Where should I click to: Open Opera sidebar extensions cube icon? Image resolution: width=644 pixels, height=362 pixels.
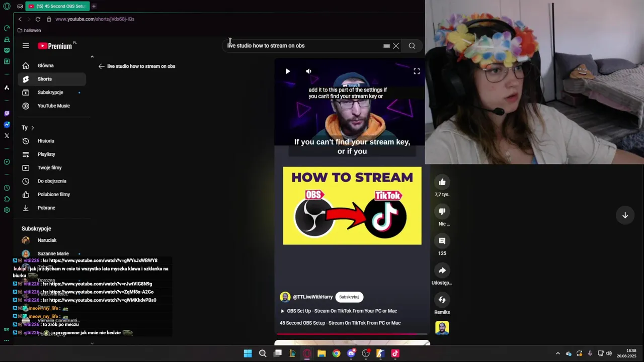[x=7, y=199]
